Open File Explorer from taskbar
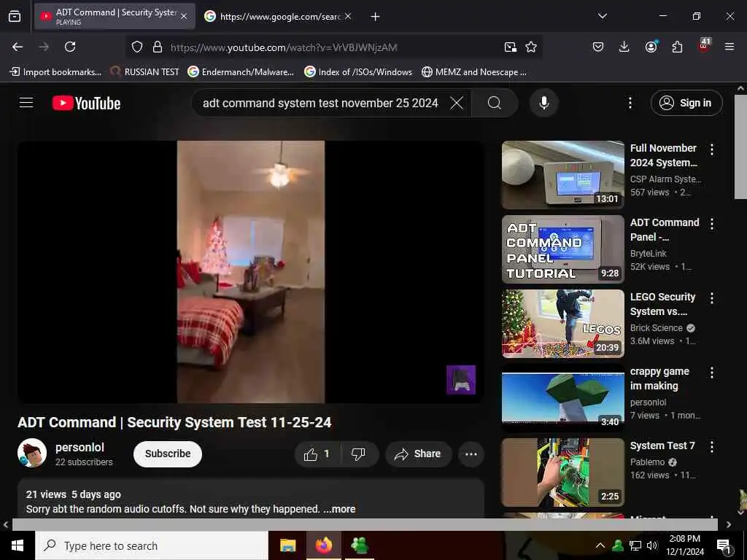 [x=287, y=545]
